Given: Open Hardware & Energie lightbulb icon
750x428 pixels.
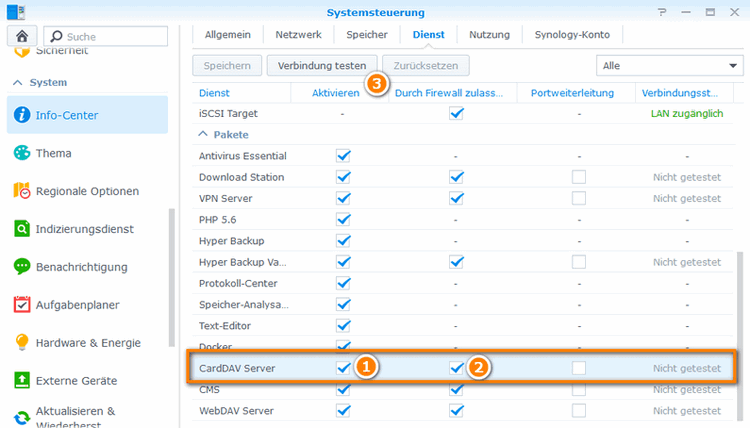Looking at the screenshot, I should 22,342.
